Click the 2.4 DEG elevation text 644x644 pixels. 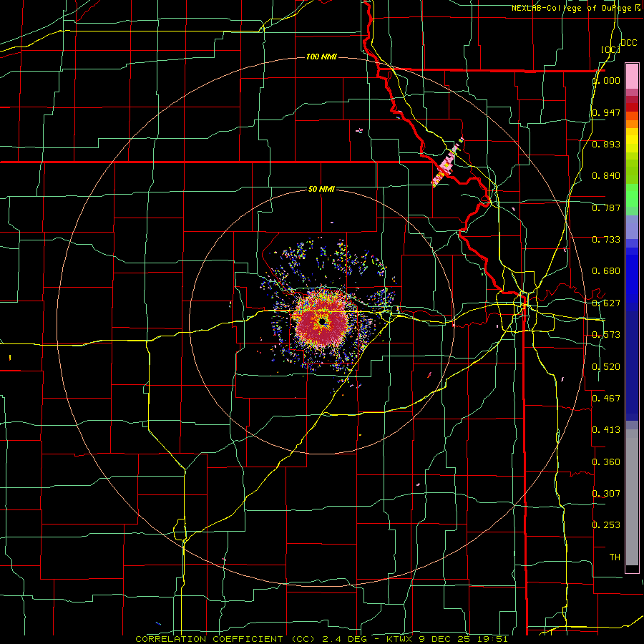[x=345, y=639]
